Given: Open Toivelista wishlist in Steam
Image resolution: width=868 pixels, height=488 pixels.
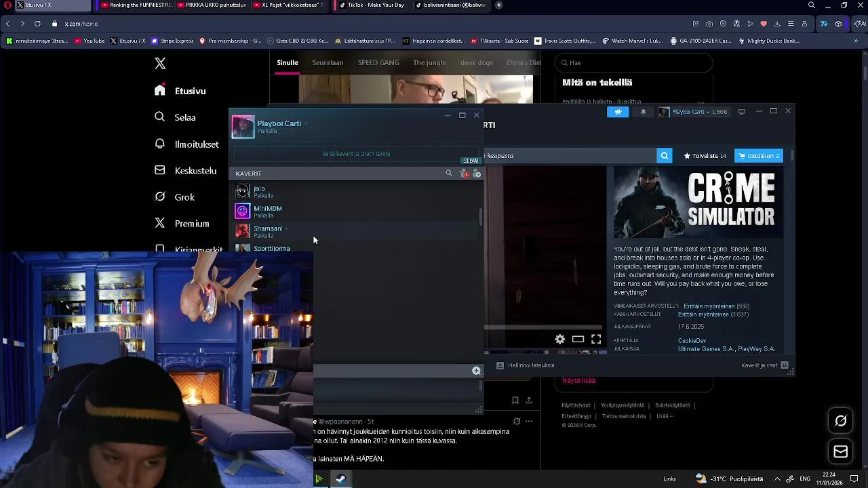Looking at the screenshot, I should click(x=705, y=156).
